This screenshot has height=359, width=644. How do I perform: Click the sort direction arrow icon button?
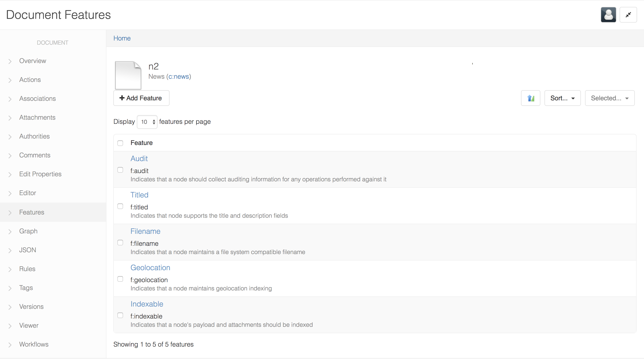pyautogui.click(x=530, y=98)
